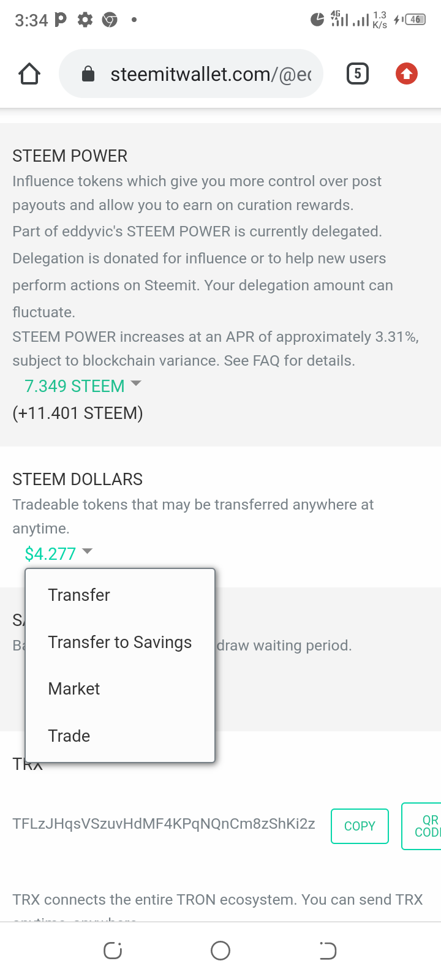Expand the 7.349 STEEM dropdown
This screenshot has width=441, height=980.
click(82, 386)
